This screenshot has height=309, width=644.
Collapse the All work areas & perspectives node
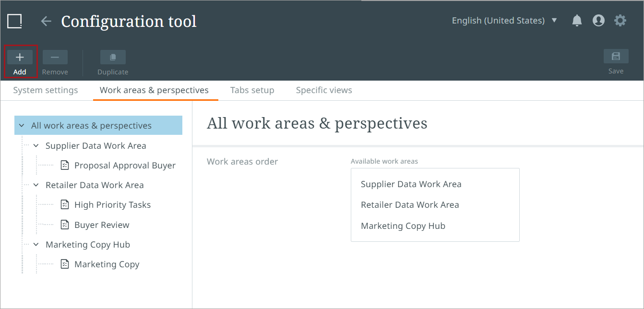(x=22, y=126)
